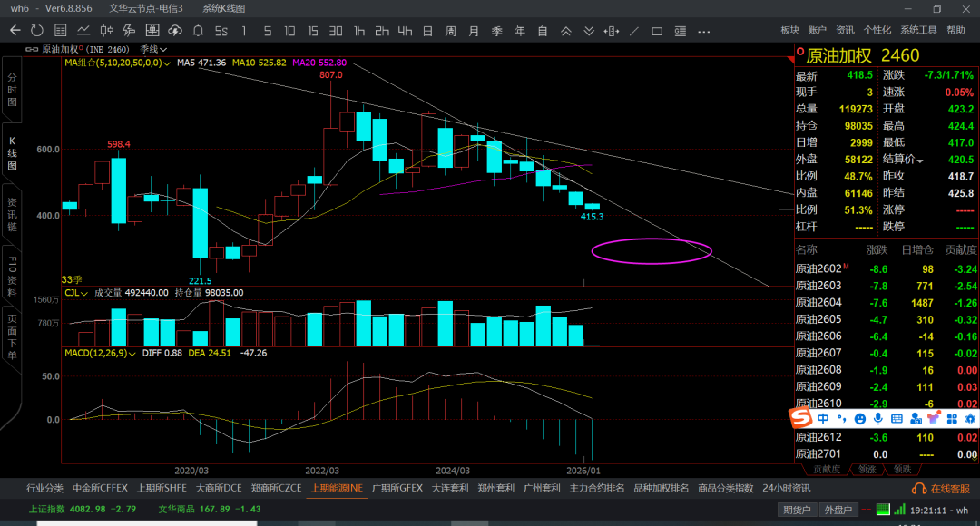Open the 资讯 menu
This screenshot has height=526, width=980.
845,30
